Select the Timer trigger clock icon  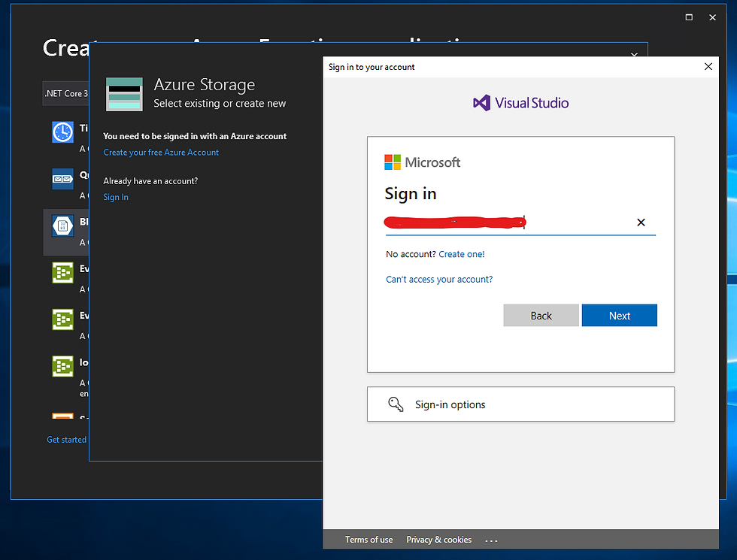(62, 132)
